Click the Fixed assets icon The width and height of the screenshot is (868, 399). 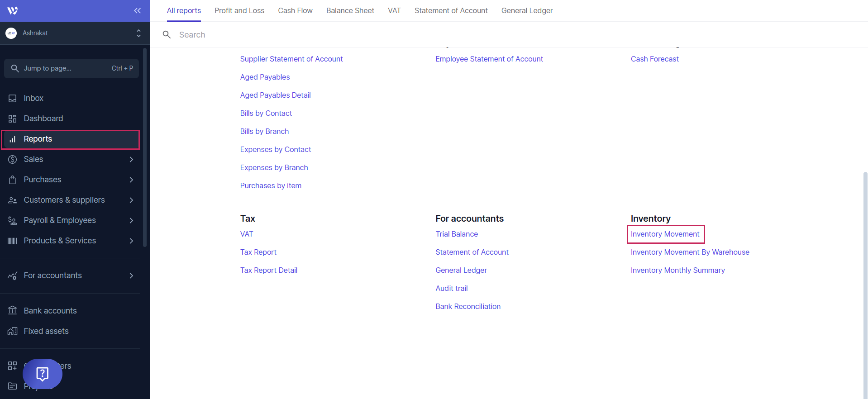tap(13, 331)
